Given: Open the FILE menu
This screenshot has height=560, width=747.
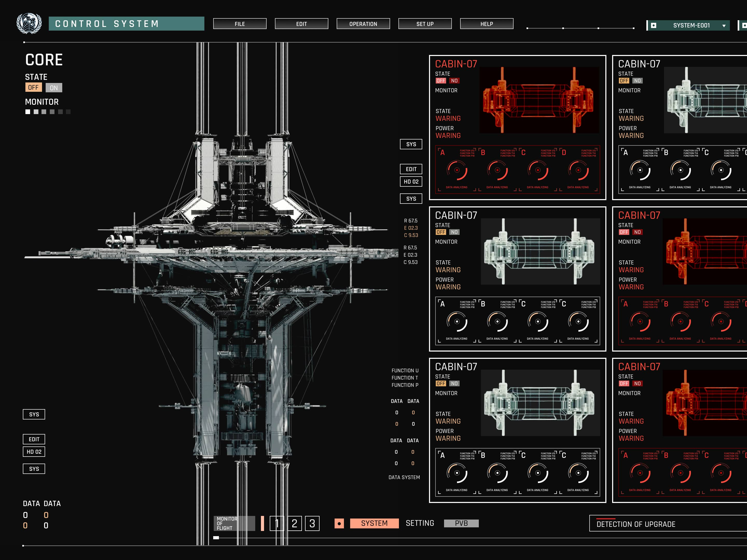Looking at the screenshot, I should pos(240,24).
